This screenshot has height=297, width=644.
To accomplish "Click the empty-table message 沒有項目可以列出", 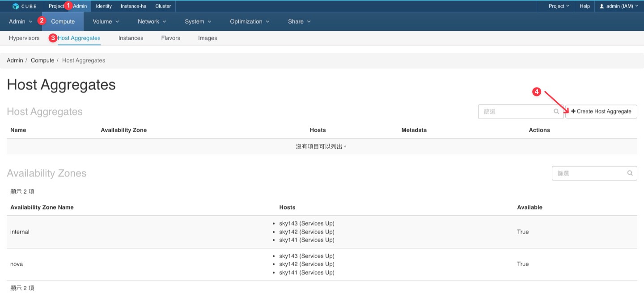I will tap(322, 146).
